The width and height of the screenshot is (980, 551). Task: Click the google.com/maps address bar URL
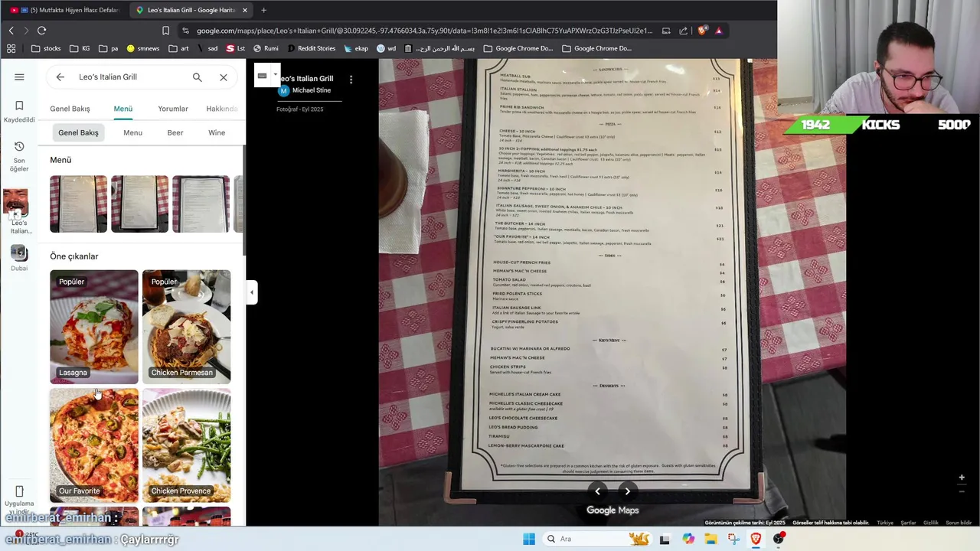[424, 31]
